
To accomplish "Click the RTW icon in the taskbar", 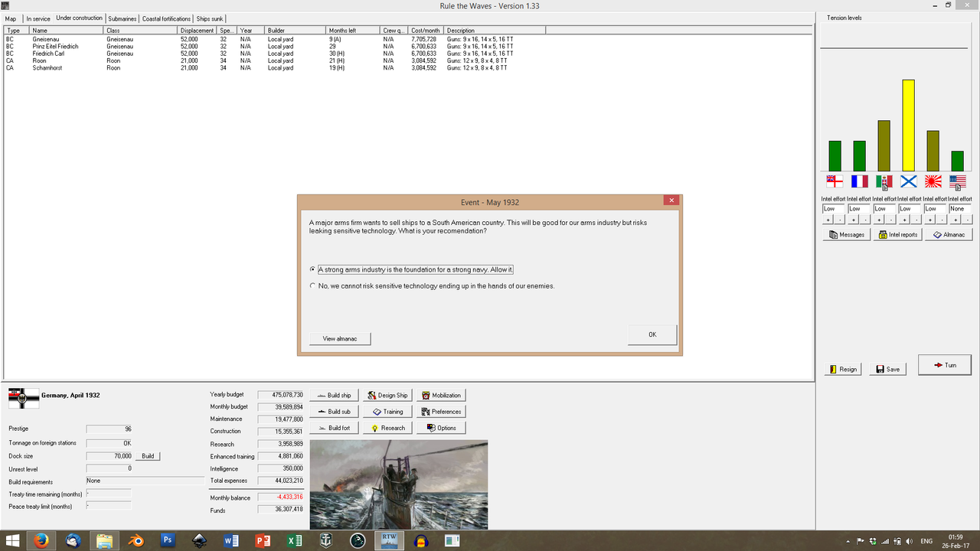I will 389,540.
